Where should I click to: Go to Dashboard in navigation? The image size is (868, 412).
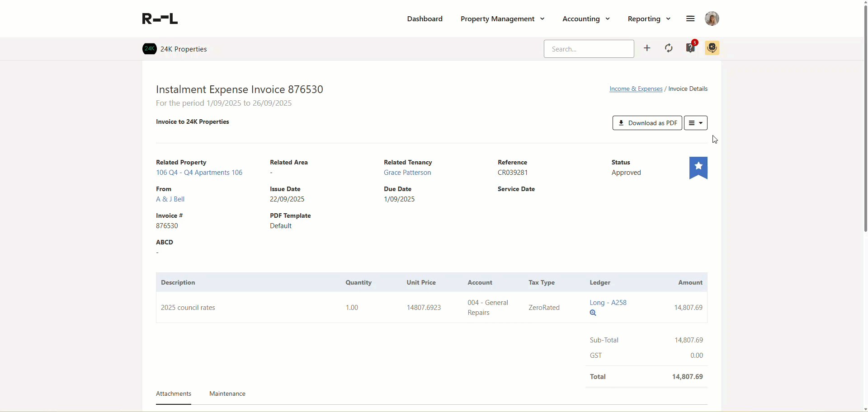425,19
